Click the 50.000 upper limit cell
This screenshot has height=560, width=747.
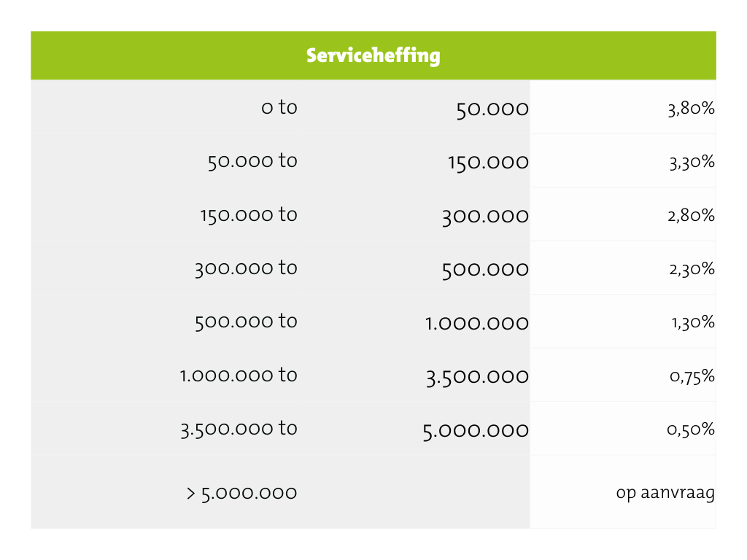[x=492, y=109]
